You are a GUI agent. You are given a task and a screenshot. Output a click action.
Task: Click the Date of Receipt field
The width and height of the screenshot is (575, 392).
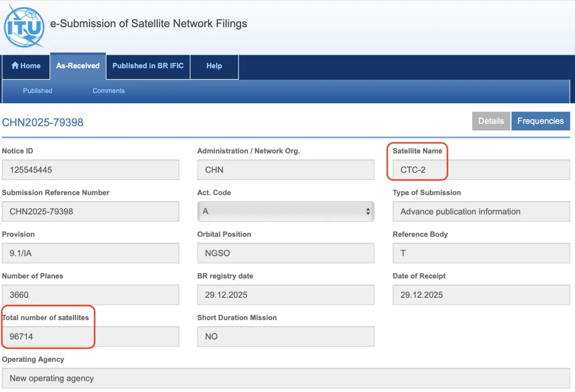(x=481, y=295)
